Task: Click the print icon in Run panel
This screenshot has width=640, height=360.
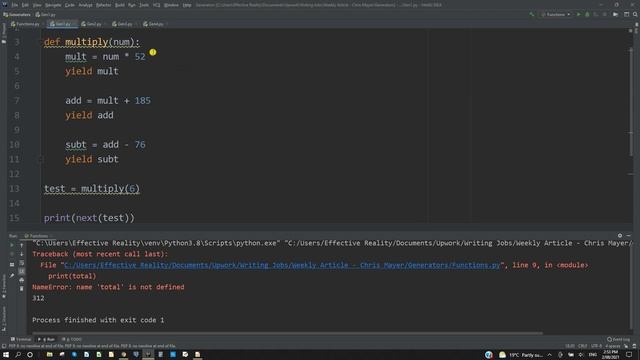Action: click(22, 280)
